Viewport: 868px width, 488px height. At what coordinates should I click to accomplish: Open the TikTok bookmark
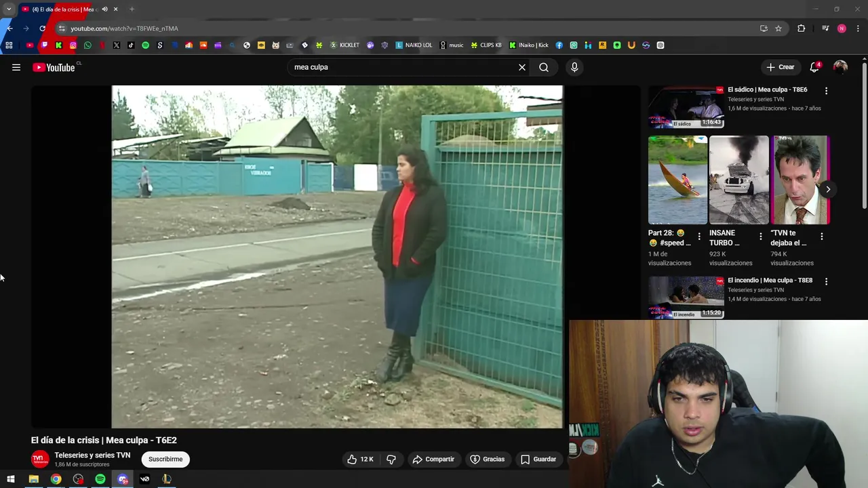[x=131, y=45]
